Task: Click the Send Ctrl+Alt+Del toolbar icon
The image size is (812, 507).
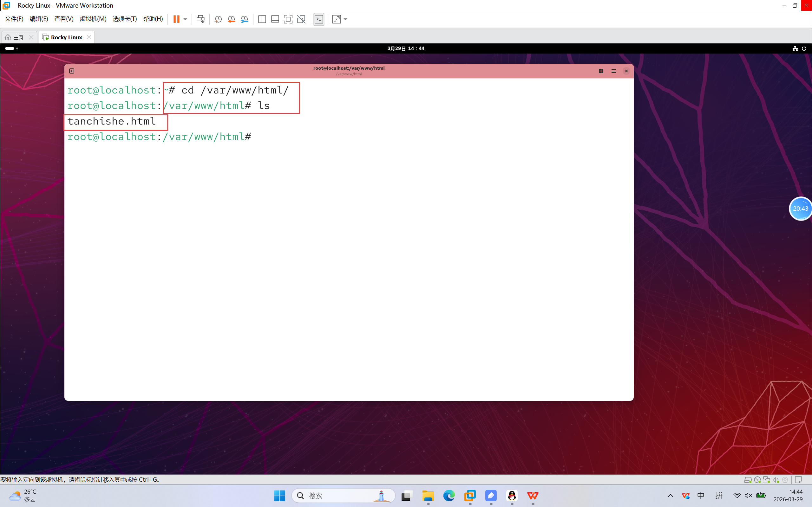Action: click(x=200, y=19)
